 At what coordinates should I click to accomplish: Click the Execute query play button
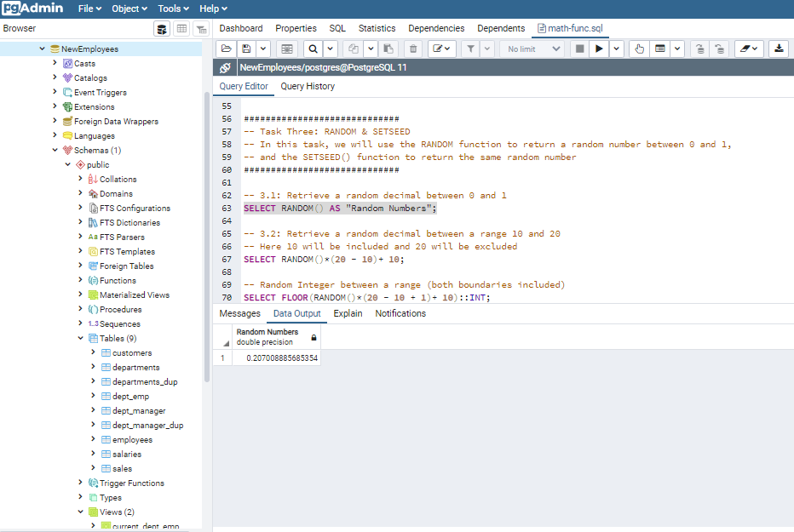pos(600,49)
